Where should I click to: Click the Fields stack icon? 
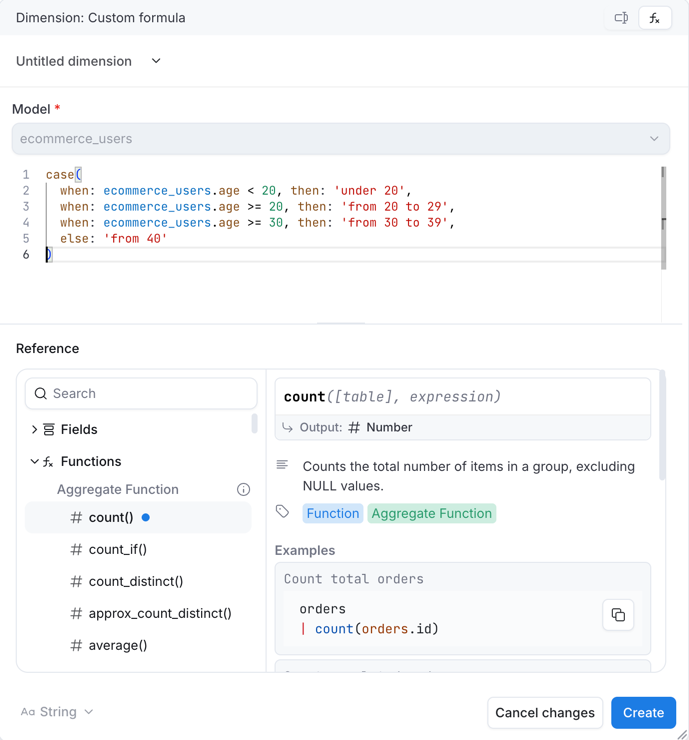point(49,429)
